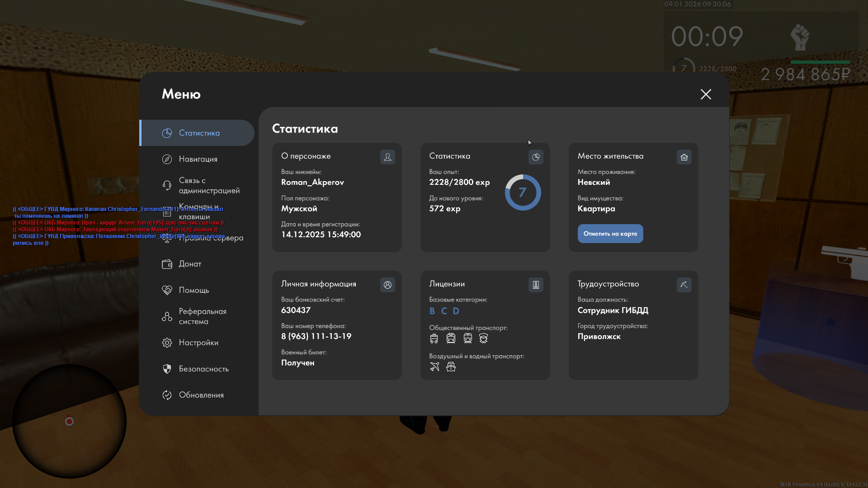868x488 pixels.
Task: Select Связь с администрацией menu item
Action: pos(209,185)
